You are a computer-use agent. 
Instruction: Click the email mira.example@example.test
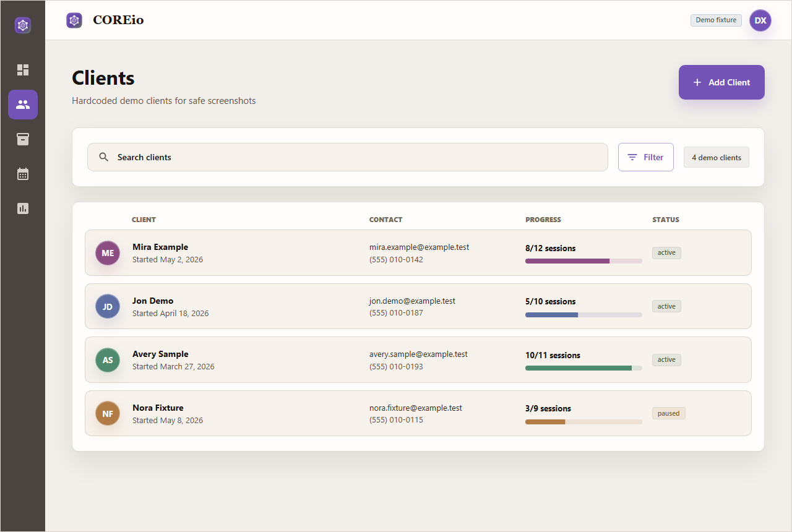(419, 247)
